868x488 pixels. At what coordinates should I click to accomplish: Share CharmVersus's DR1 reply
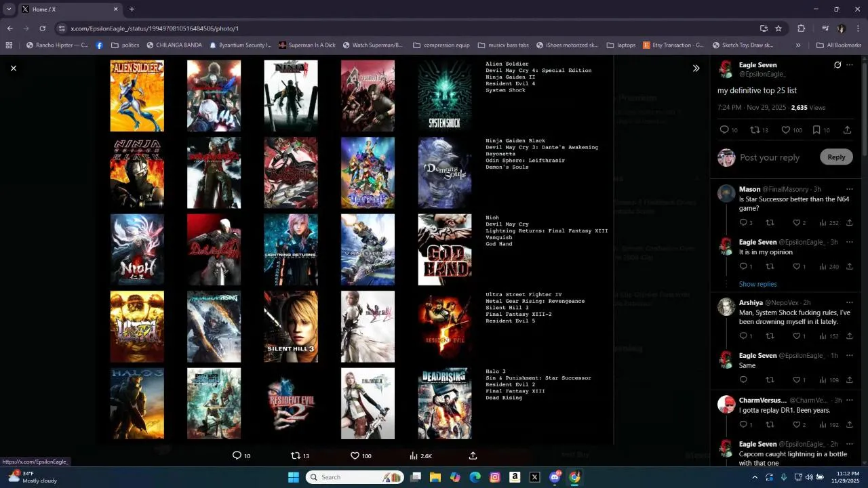click(849, 424)
